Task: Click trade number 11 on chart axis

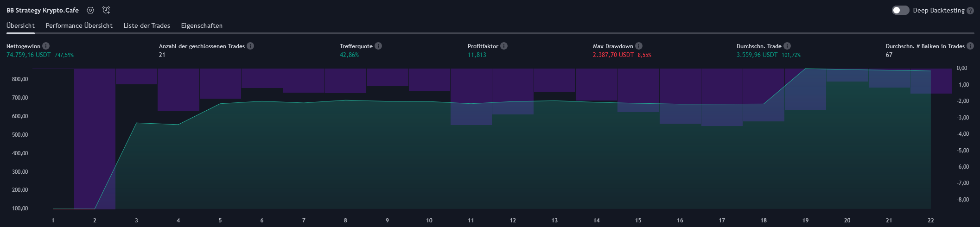Action: coord(471,221)
